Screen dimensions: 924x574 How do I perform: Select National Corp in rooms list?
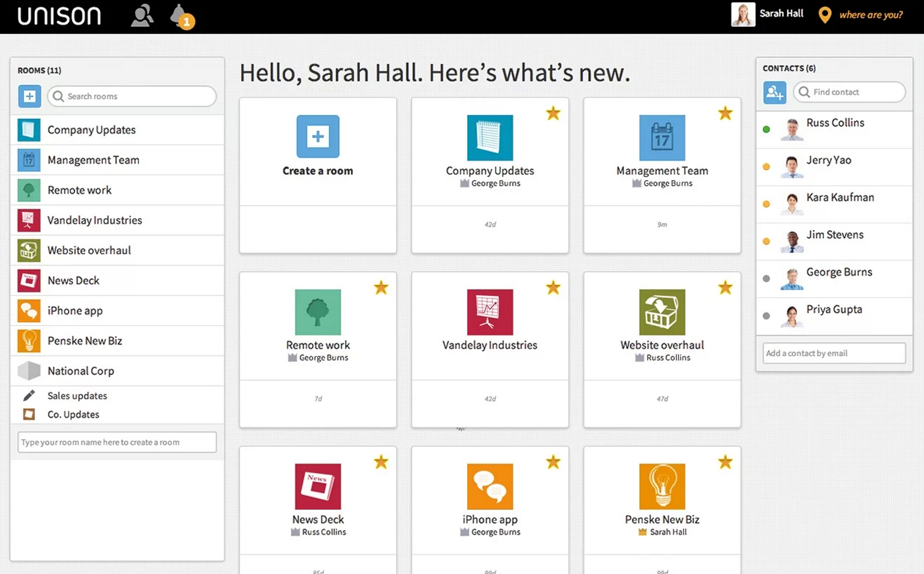(81, 371)
